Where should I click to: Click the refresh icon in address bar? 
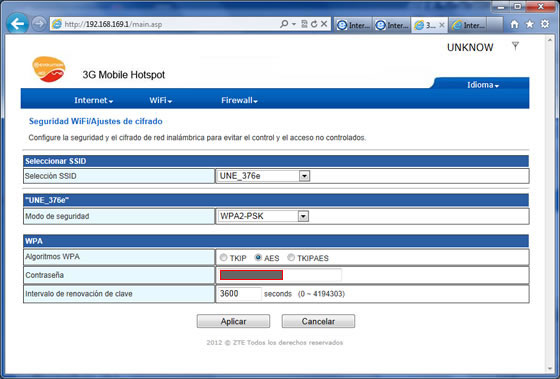click(x=314, y=24)
